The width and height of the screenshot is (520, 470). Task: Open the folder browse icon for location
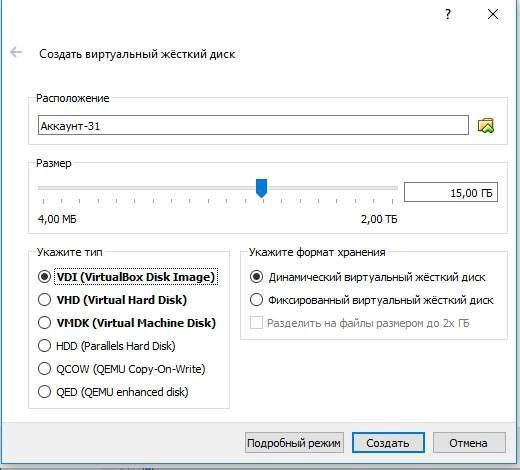[486, 126]
